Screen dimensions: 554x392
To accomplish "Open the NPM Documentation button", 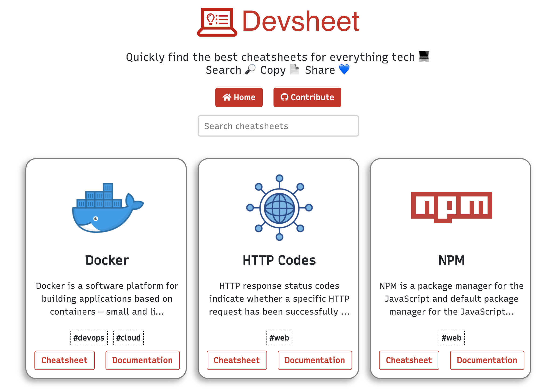I will tap(487, 360).
